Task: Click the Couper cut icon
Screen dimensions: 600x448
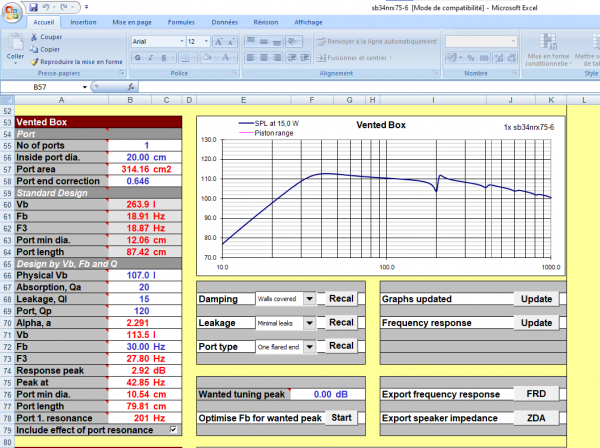Action: (x=36, y=37)
